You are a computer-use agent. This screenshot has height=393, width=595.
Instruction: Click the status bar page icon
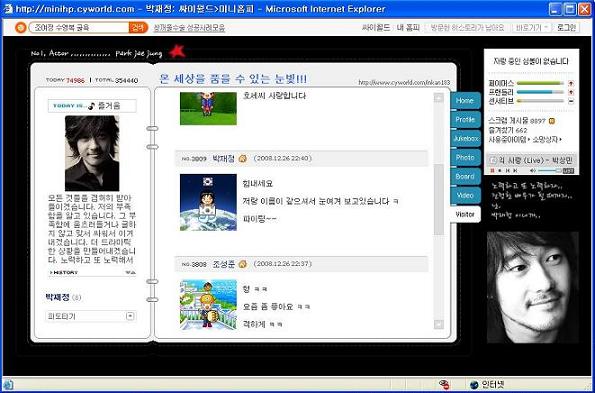point(8,384)
